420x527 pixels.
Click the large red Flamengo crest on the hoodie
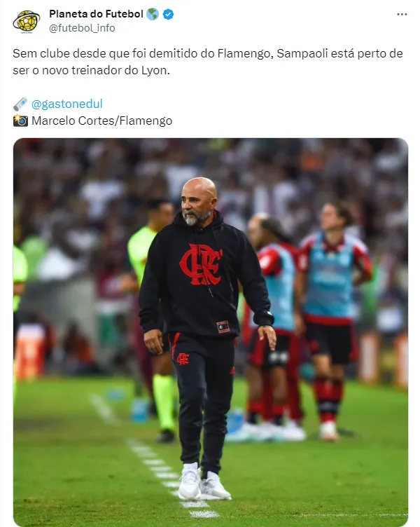(x=201, y=264)
